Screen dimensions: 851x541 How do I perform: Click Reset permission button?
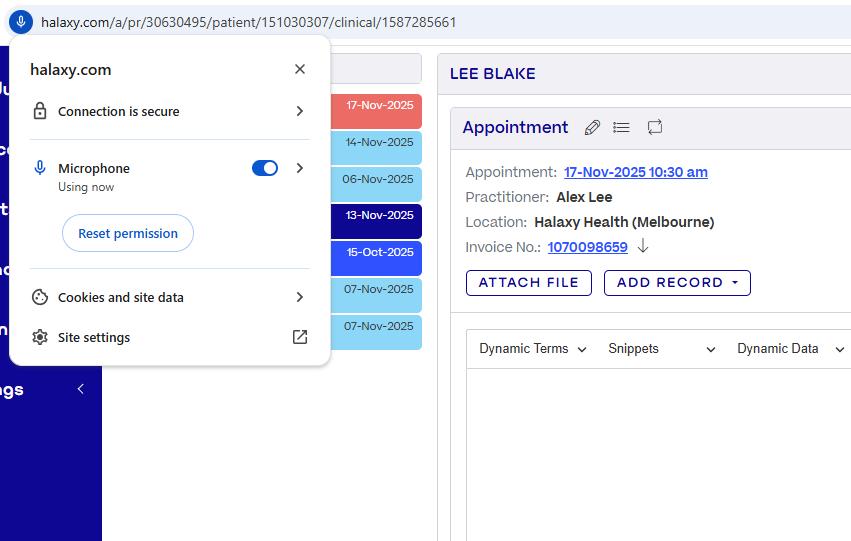pos(128,233)
